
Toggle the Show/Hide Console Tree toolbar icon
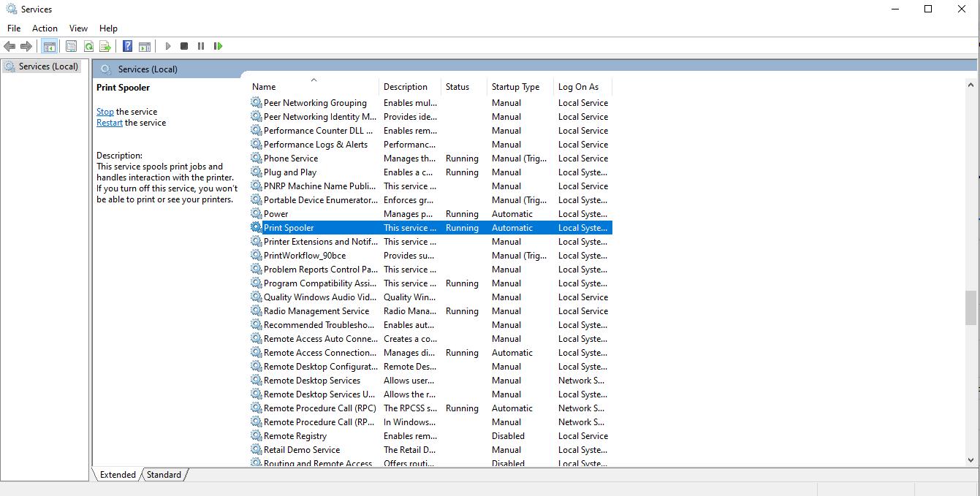click(49, 46)
